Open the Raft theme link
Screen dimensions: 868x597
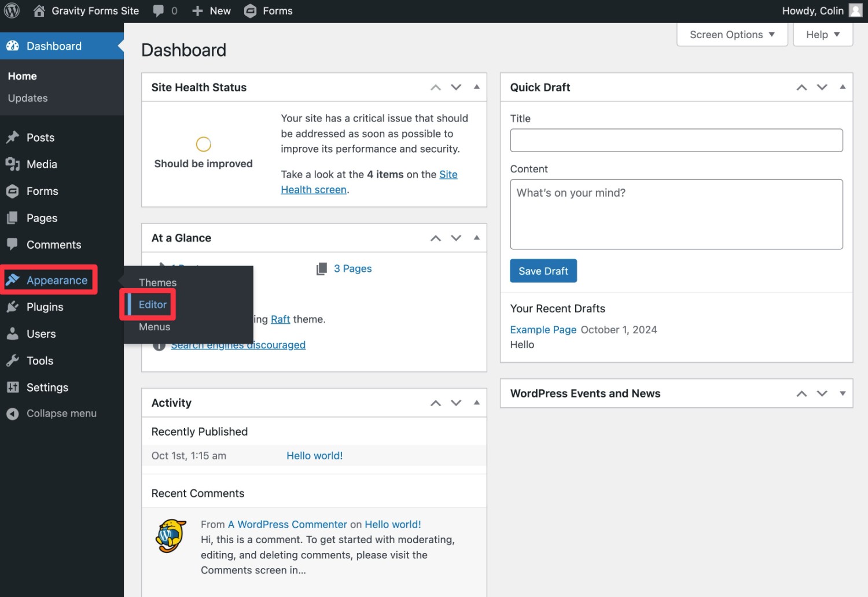point(281,319)
